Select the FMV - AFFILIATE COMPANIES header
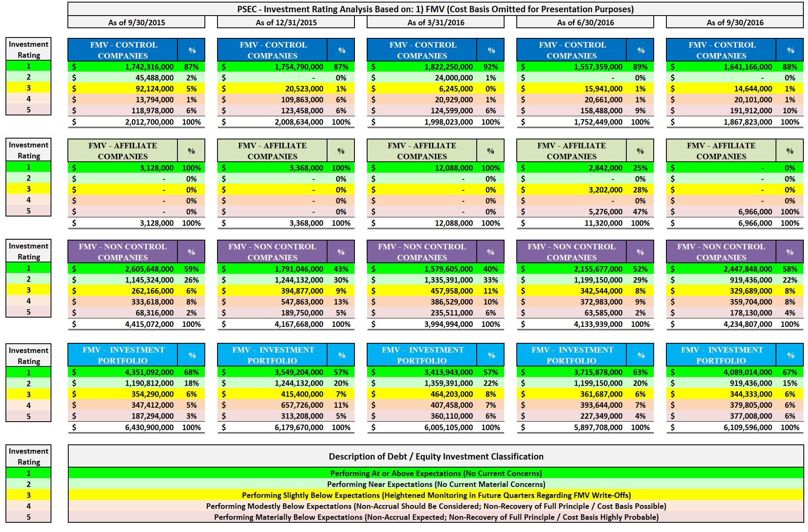The image size is (808, 532). 122,150
